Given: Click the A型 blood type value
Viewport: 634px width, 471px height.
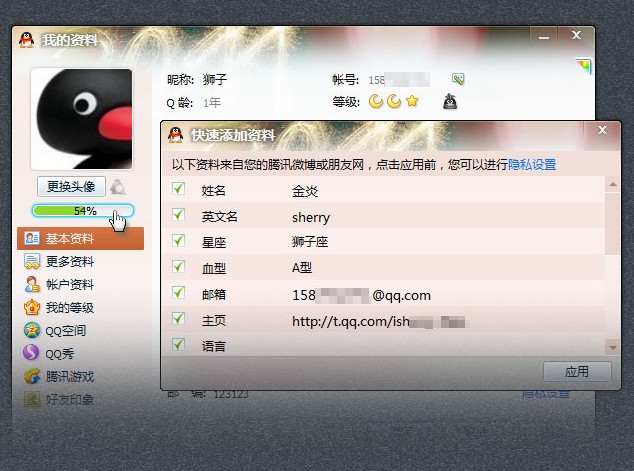Looking at the screenshot, I should coord(302,268).
